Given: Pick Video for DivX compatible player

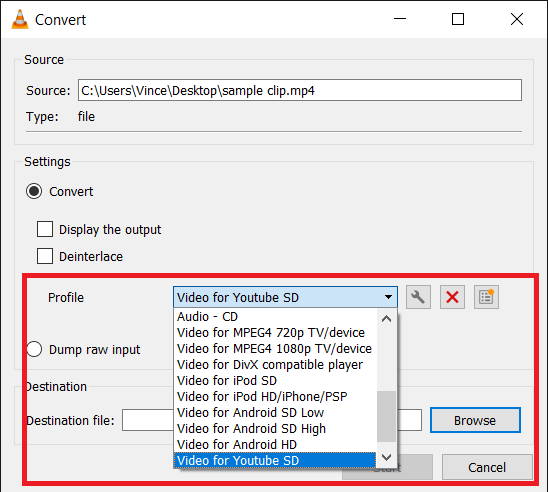Looking at the screenshot, I should (x=275, y=365).
